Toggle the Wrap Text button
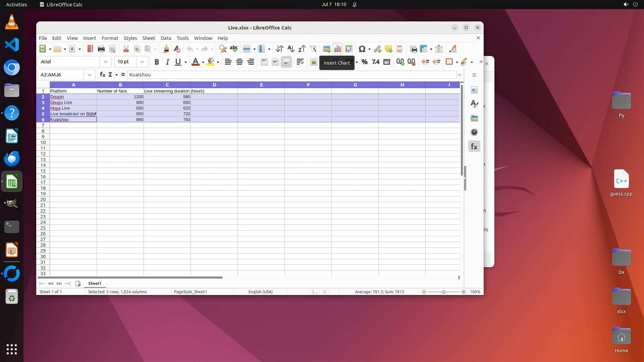This screenshot has width=644, height=362. 300,62
